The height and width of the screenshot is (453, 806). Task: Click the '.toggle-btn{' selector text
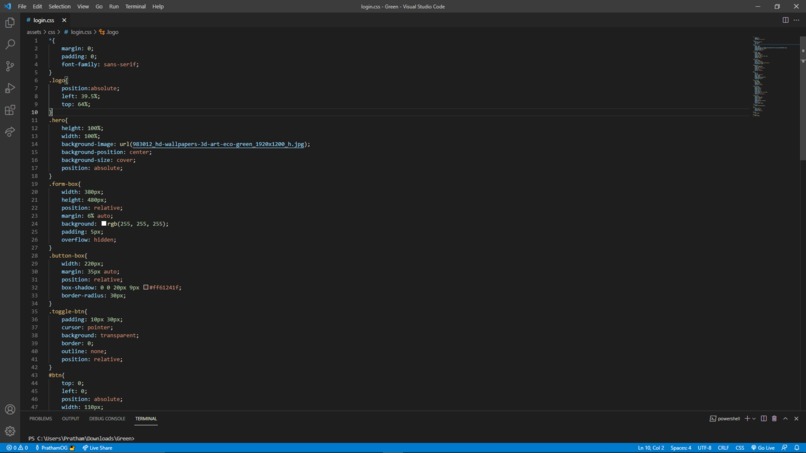point(68,311)
